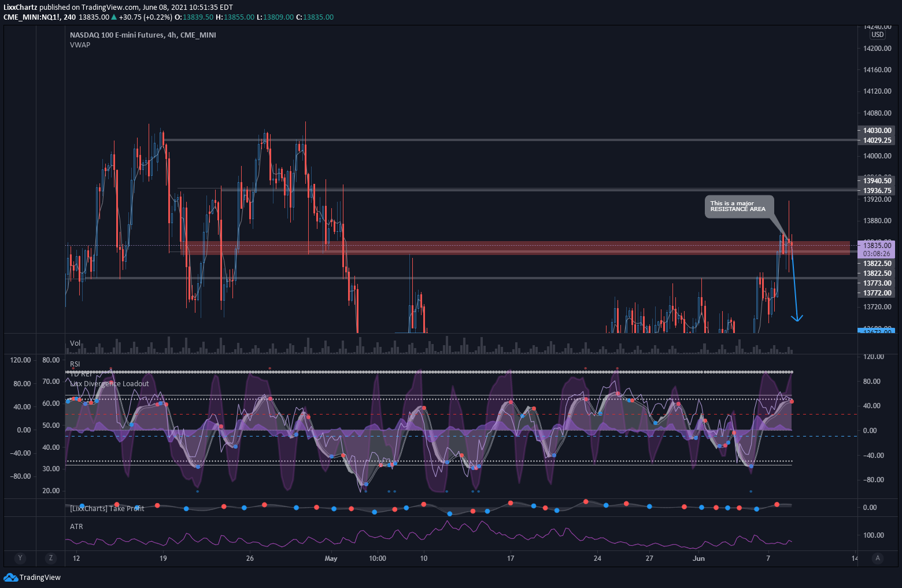Click date 26 on the time axis

[x=250, y=559]
